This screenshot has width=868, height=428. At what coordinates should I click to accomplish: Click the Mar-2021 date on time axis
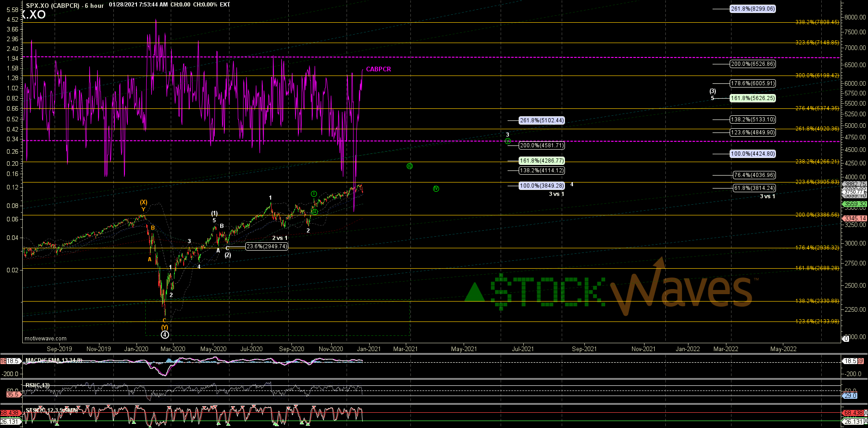(x=406, y=349)
